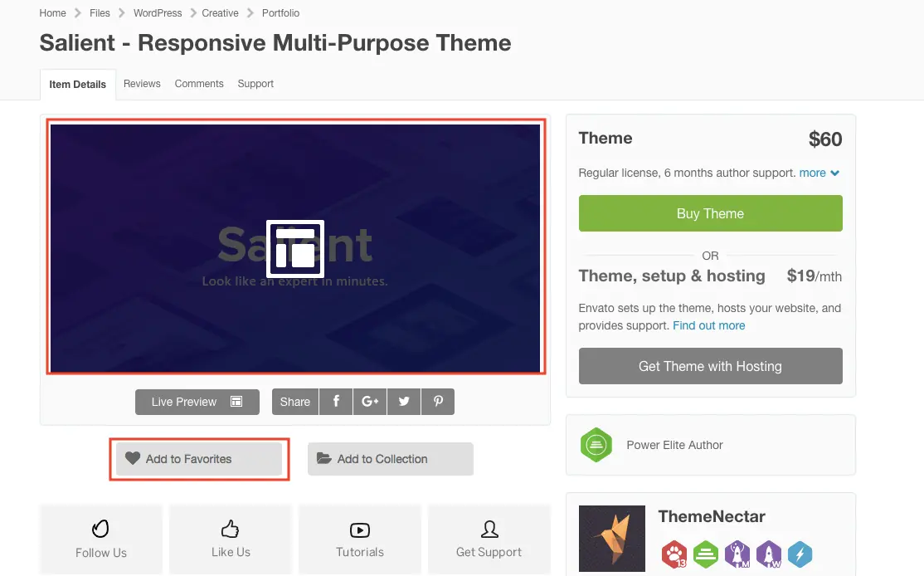924x576 pixels.
Task: Open ThemeNectar's origami bird avatar
Action: click(611, 539)
